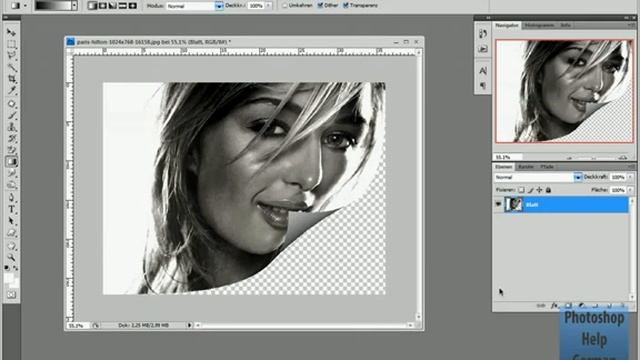This screenshot has width=640, height=360.
Task: Click the Dok file size status text
Action: (143, 325)
